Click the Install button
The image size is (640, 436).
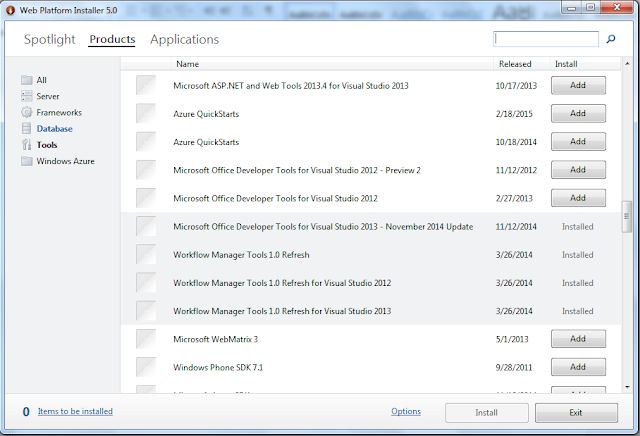[x=487, y=413]
